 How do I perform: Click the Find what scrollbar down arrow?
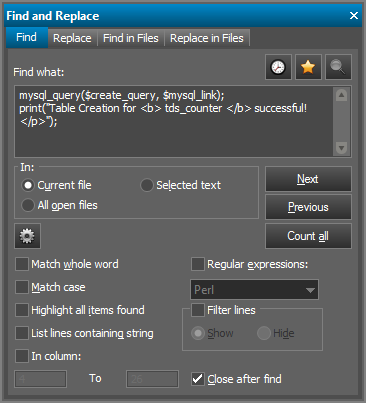tap(341, 148)
